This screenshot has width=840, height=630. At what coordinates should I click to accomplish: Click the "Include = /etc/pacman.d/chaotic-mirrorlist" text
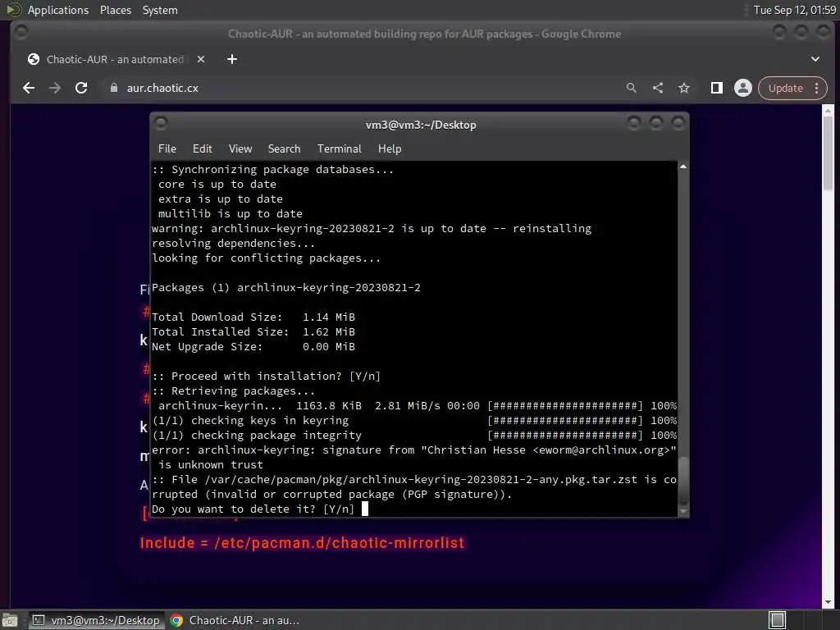pos(302,543)
